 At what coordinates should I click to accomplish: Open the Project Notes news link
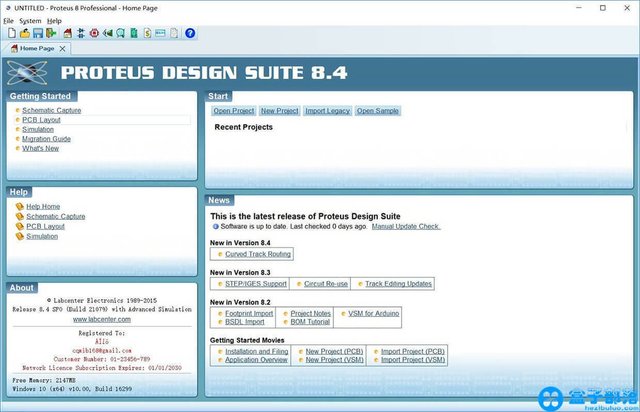click(311, 314)
